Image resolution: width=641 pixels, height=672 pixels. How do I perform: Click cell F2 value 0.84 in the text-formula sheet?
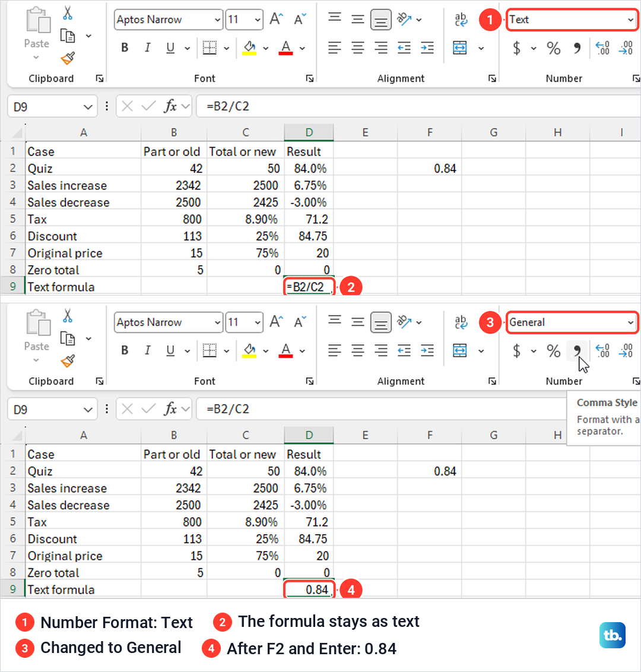tap(429, 169)
